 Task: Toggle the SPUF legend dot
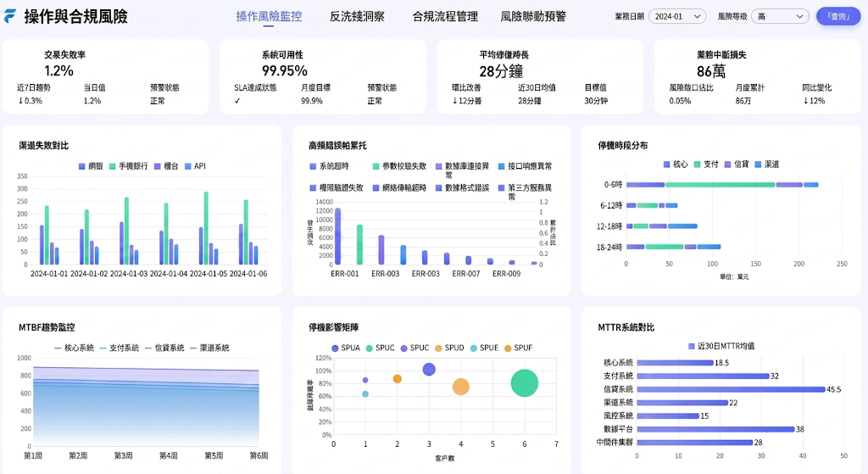click(x=508, y=349)
